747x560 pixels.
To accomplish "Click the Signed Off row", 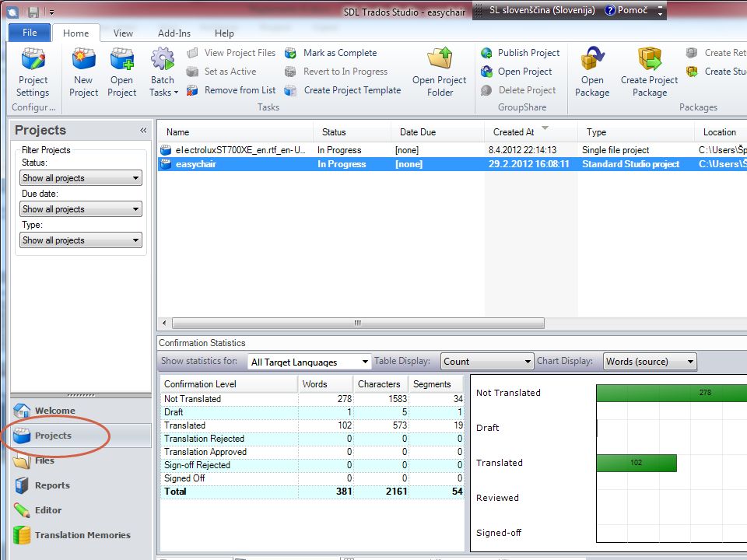I will pyautogui.click(x=312, y=478).
